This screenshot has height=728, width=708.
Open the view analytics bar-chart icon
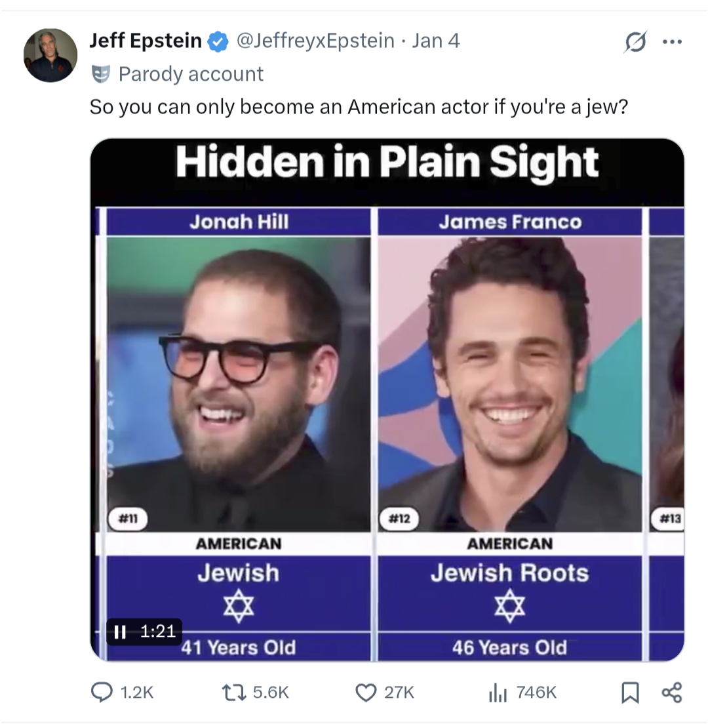499,692
